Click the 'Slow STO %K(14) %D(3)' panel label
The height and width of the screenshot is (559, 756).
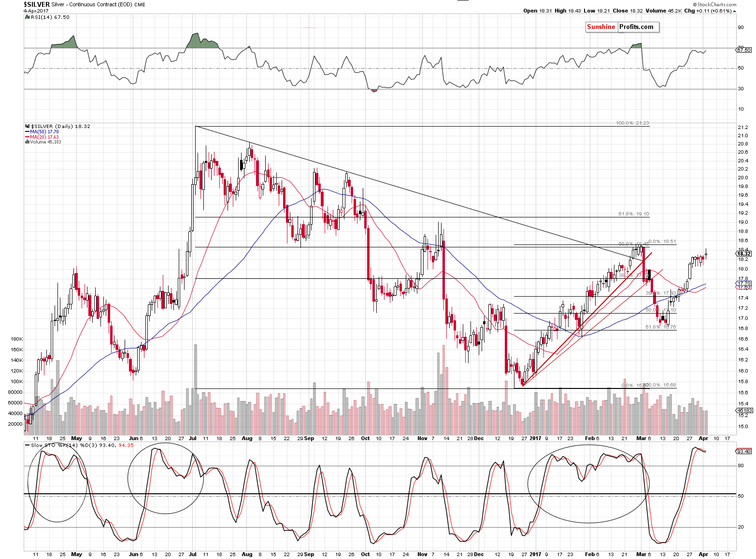click(x=64, y=445)
